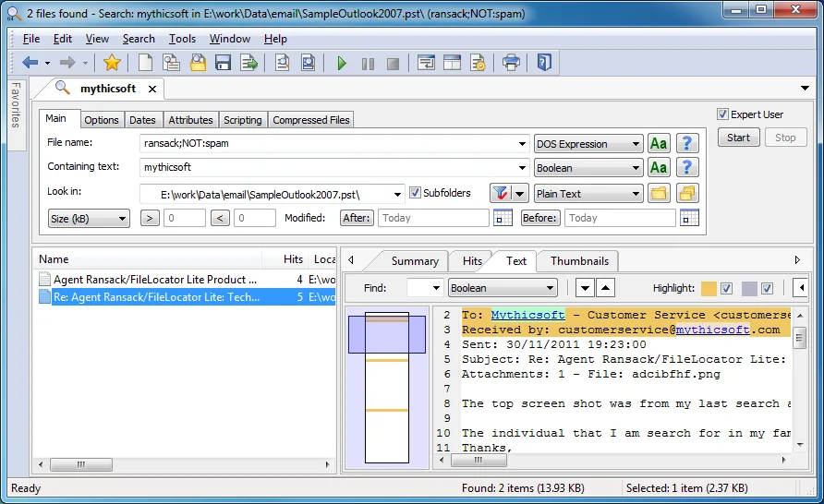Toggle the Expert User checkbox

[x=722, y=114]
